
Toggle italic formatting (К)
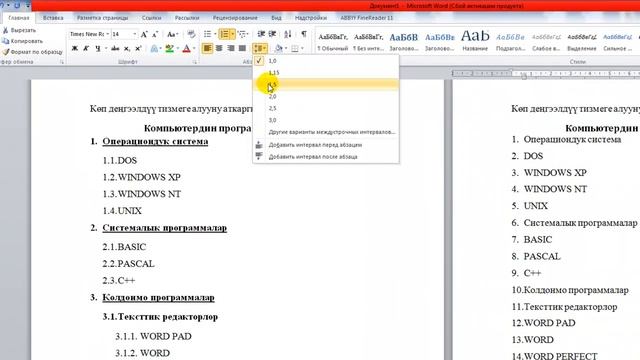click(x=86, y=49)
